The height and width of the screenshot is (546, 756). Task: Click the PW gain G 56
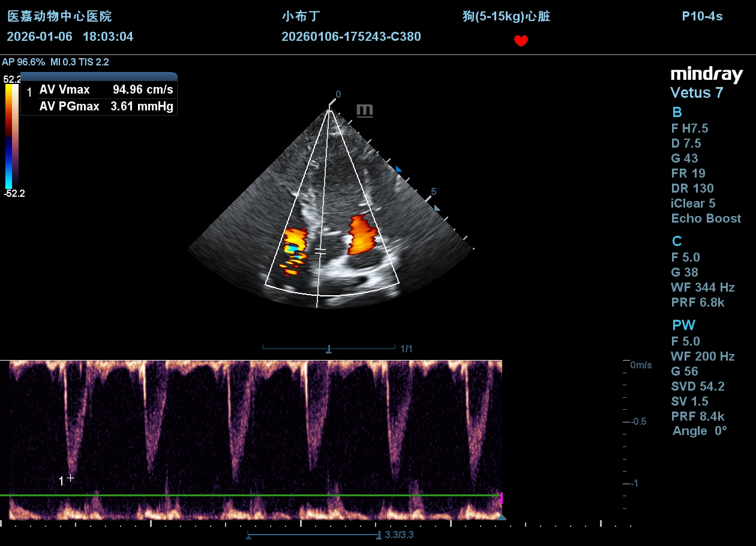[x=685, y=371]
